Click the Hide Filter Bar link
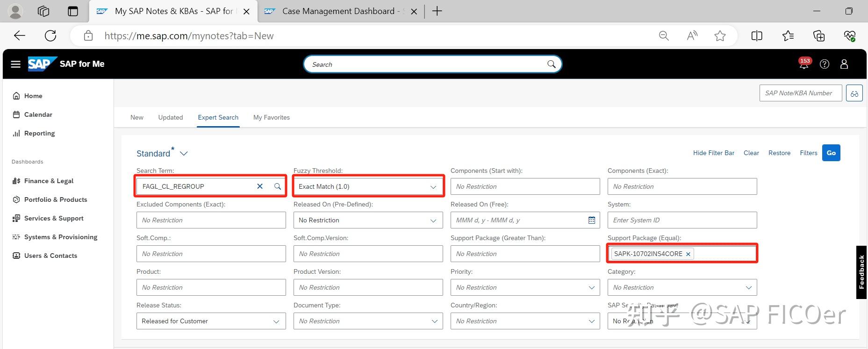Viewport: 868px width, 349px height. (x=713, y=153)
